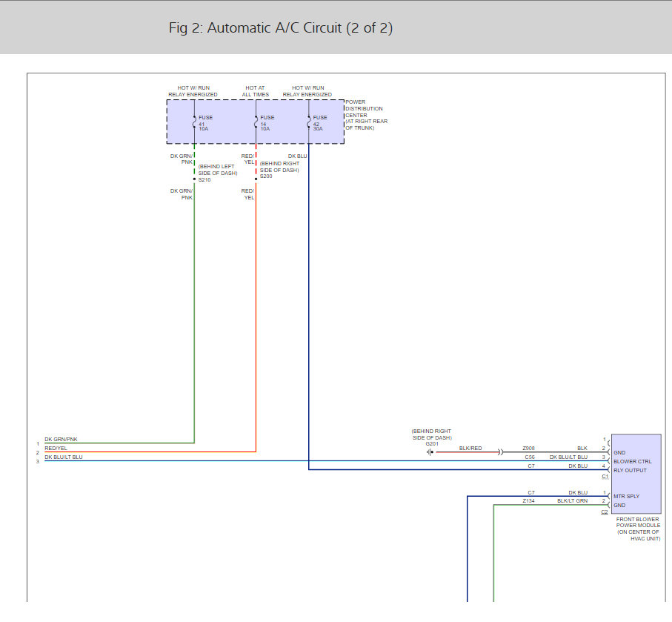Click the C2 connector label
The image size is (672, 622).
[x=605, y=512]
